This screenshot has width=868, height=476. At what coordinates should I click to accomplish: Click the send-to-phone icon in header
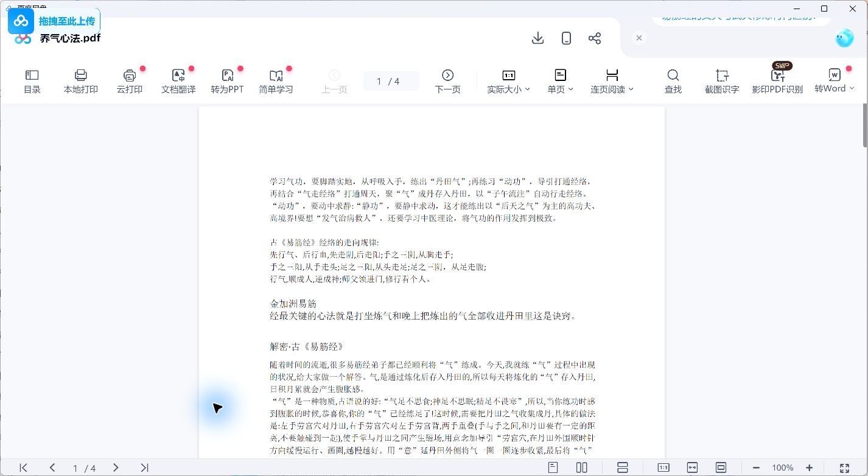[566, 38]
